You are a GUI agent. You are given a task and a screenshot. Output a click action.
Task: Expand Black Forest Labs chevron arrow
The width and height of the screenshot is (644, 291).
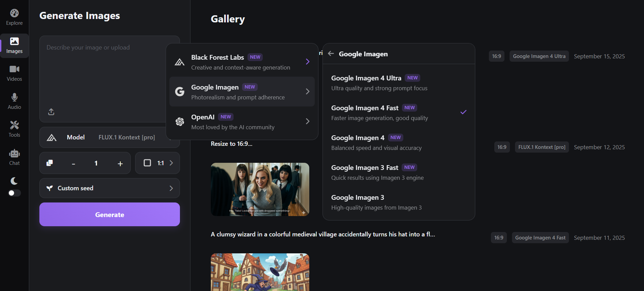tap(308, 62)
